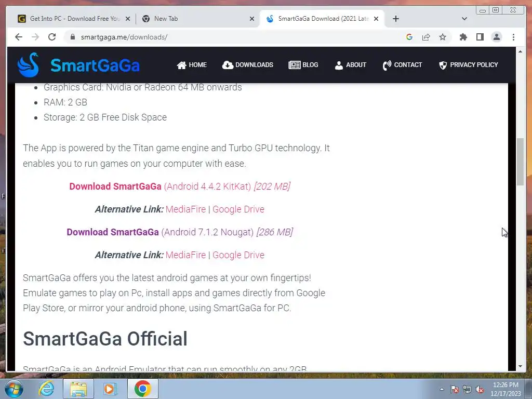Click Download SmartGaGa Android 4.4.2 KitKat link
Viewport: 532px width, 399px height.
pos(180,187)
